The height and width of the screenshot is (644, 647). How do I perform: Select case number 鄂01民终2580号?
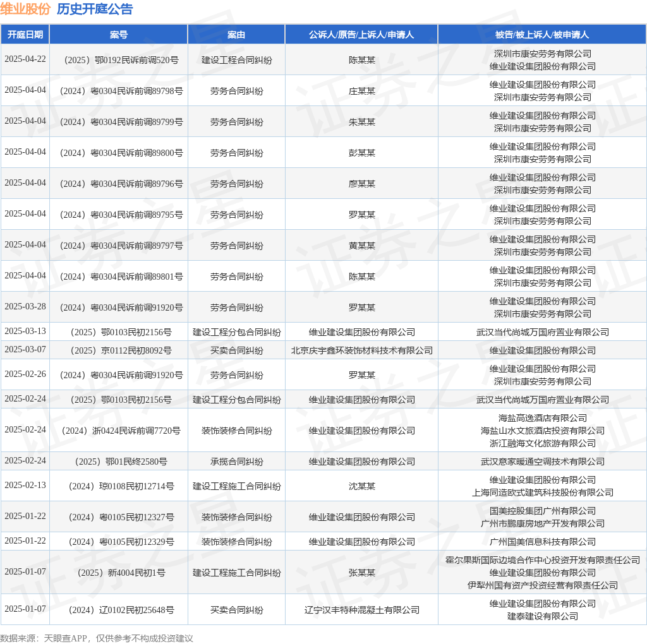pos(121,462)
